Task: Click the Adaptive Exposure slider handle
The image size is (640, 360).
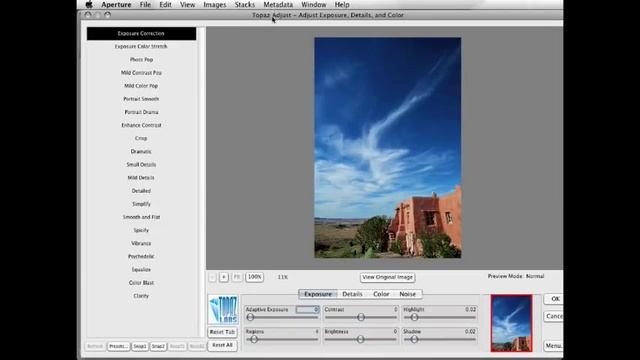Action: tap(250, 317)
